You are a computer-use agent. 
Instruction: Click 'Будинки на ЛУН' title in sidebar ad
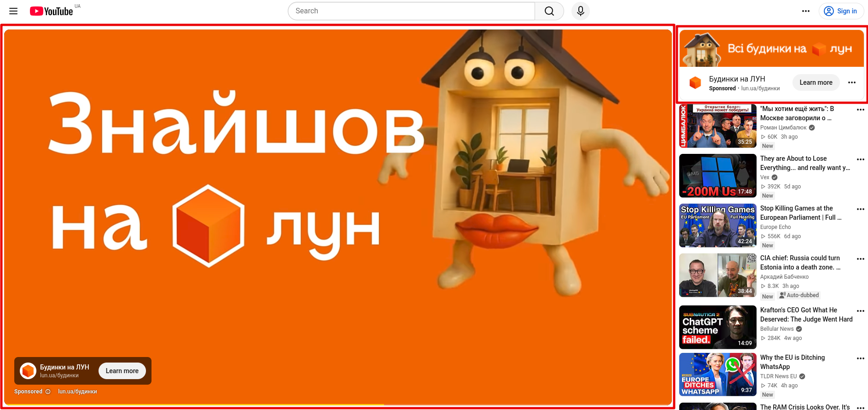[737, 79]
